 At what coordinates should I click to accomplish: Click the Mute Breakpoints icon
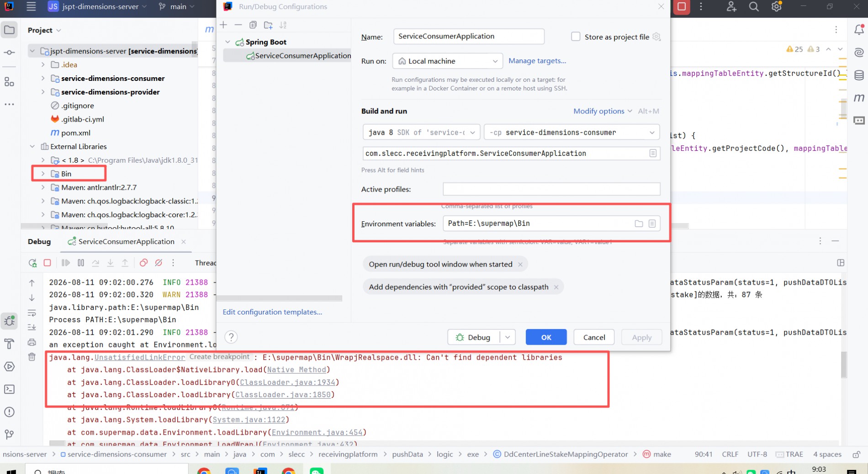[159, 263]
